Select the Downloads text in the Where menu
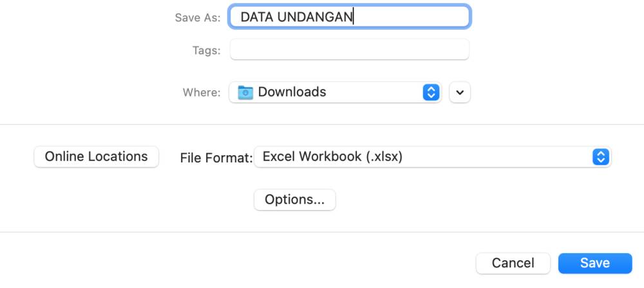This screenshot has height=288, width=644. click(x=292, y=92)
